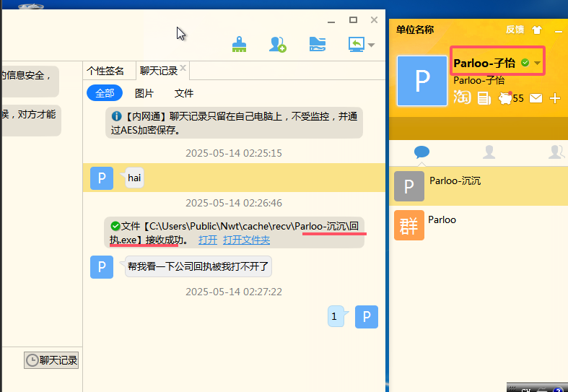Open the mail envelope icon
This screenshot has width=568, height=392.
tap(536, 98)
